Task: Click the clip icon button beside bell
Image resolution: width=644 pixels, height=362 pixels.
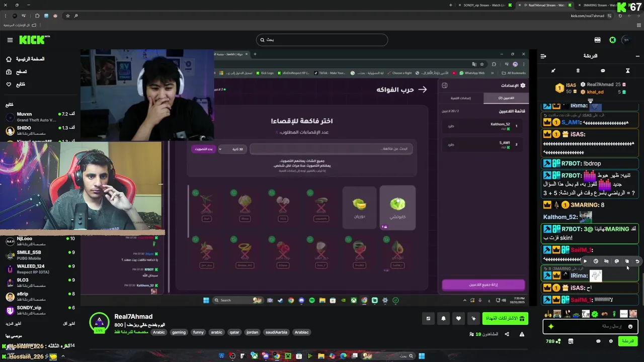Action: pos(428,319)
